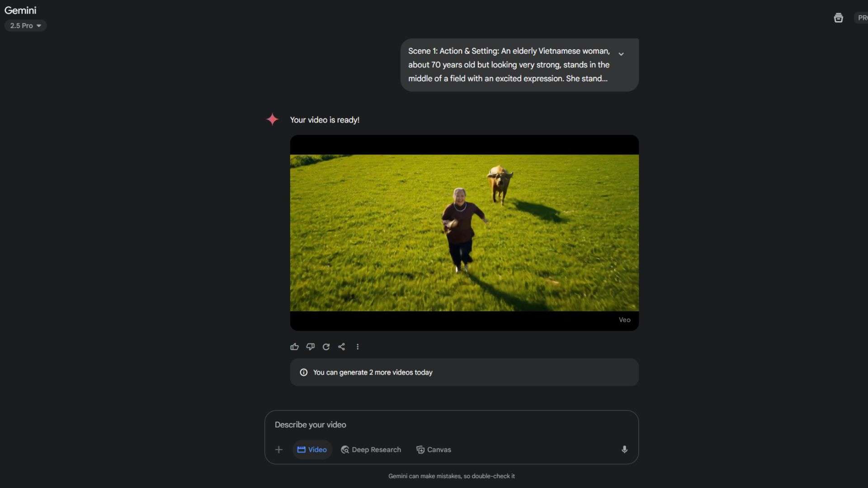The image size is (868, 488).
Task: Click the printer icon at top right
Action: click(838, 18)
